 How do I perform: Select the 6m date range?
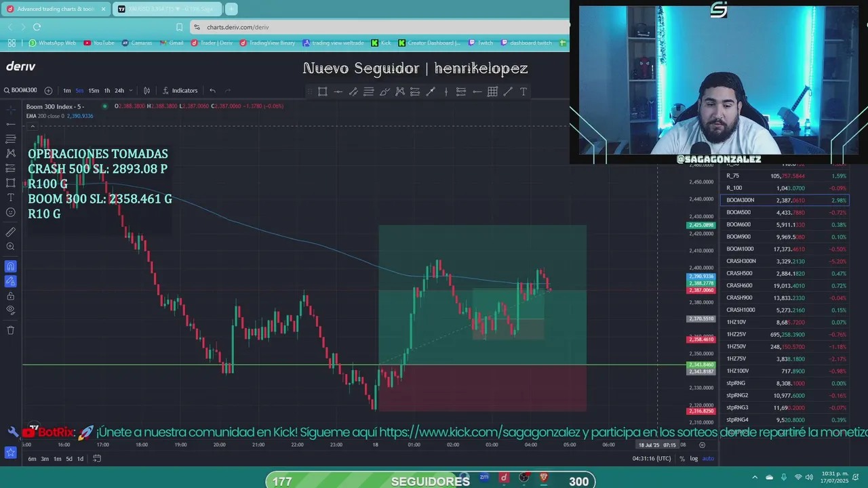[32, 459]
